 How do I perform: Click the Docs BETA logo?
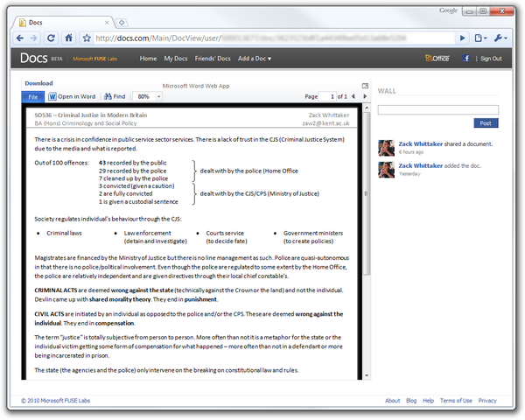click(x=41, y=59)
